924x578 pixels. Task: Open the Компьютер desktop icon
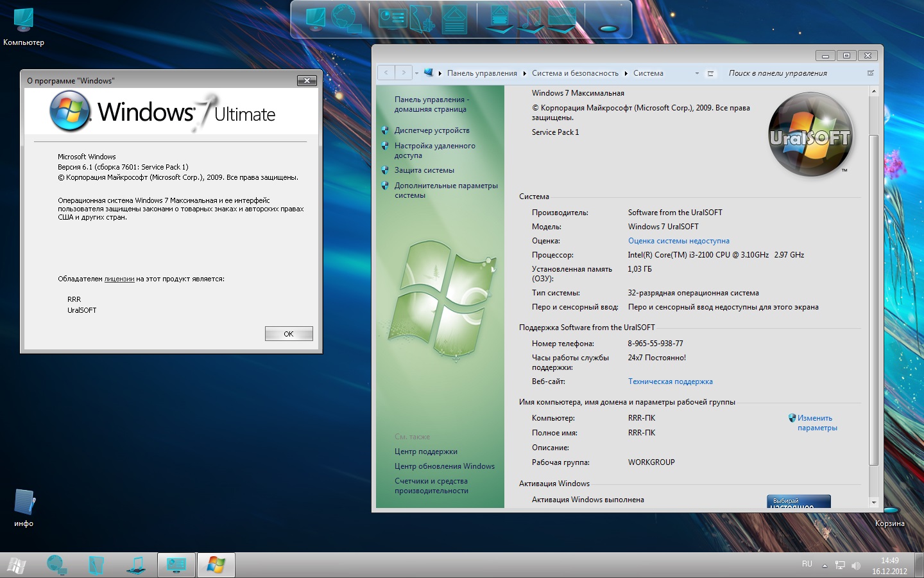pos(24,27)
